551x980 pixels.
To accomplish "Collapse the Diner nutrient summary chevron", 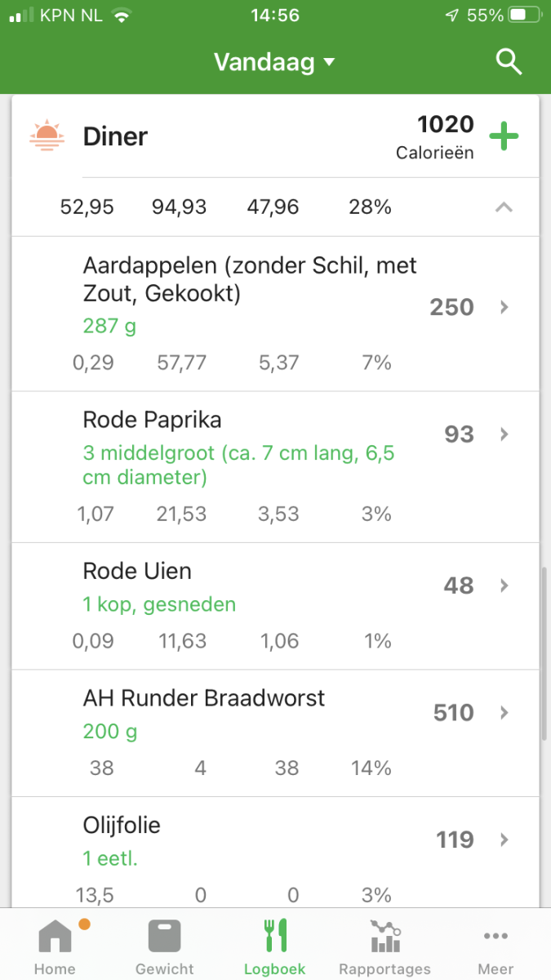I will [504, 207].
